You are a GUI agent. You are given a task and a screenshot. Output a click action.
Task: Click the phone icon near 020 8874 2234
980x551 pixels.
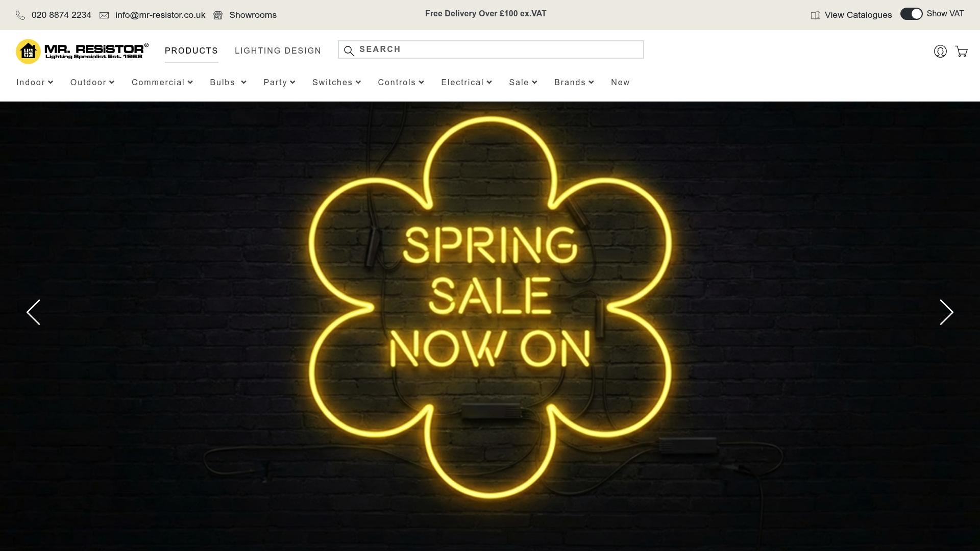click(20, 15)
